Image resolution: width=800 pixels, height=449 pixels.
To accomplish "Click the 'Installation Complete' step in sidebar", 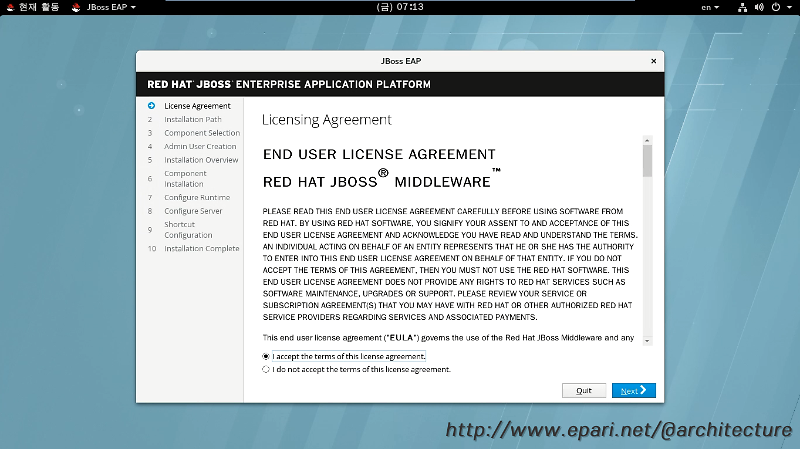I will (202, 248).
